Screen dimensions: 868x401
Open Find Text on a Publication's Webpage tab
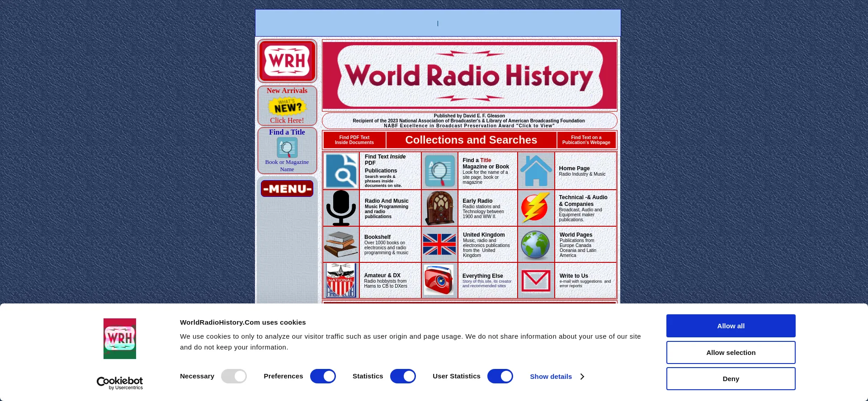pos(586,140)
